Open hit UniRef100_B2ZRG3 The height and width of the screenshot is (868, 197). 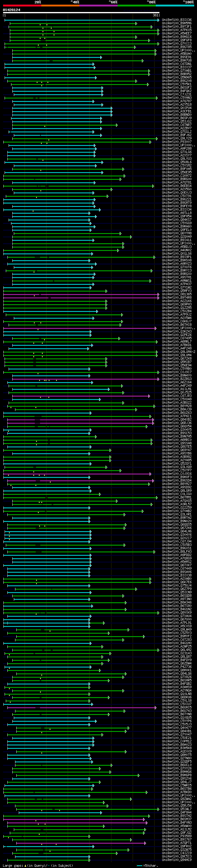pyautogui.click(x=177, y=379)
